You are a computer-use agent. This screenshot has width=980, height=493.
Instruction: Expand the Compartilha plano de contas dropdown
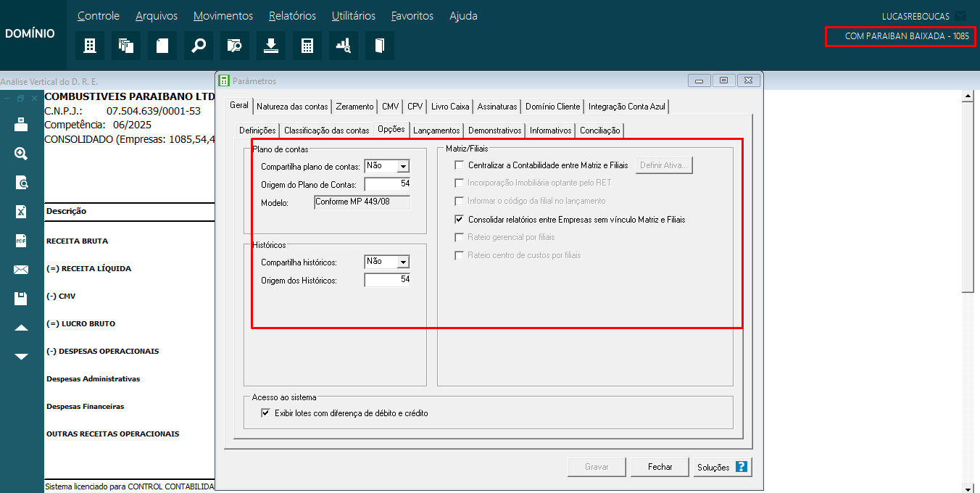coord(403,166)
